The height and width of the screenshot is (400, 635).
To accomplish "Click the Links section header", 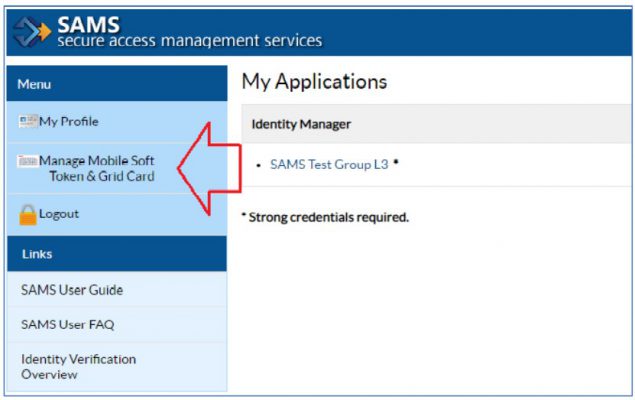I will pos(37,254).
